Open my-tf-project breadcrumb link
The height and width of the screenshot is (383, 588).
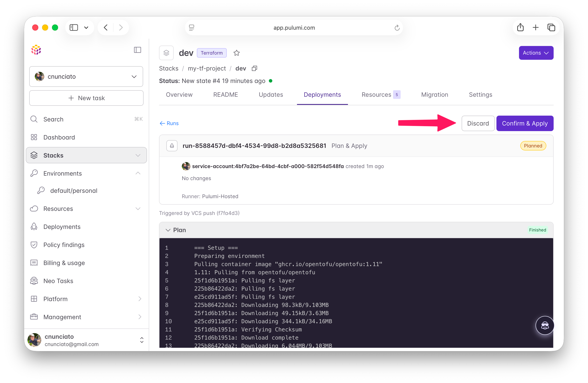[207, 68]
